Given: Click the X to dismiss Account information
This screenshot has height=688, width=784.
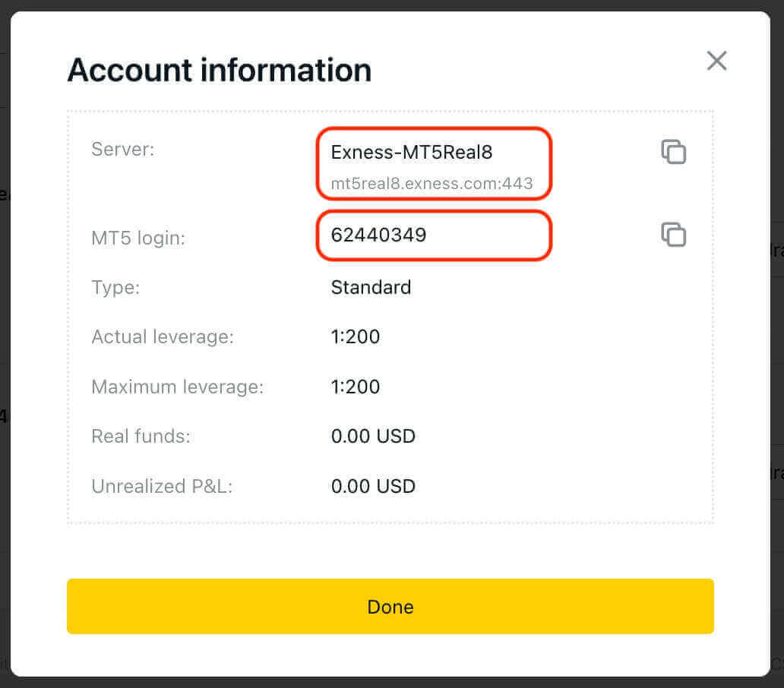Looking at the screenshot, I should coord(716,61).
